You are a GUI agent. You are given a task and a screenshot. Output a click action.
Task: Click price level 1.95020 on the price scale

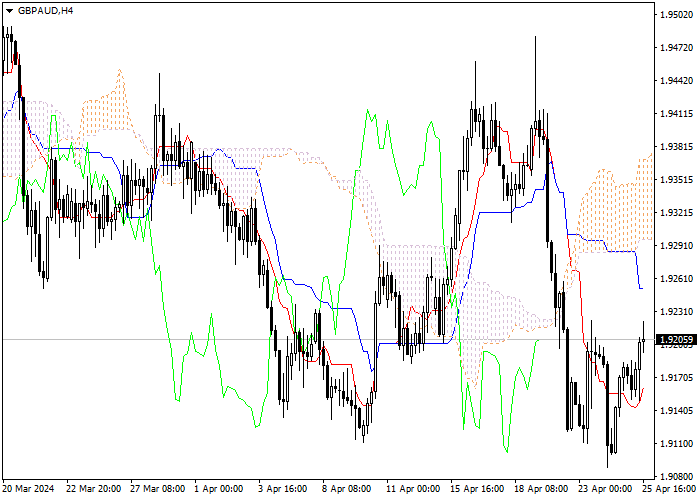[x=676, y=15]
